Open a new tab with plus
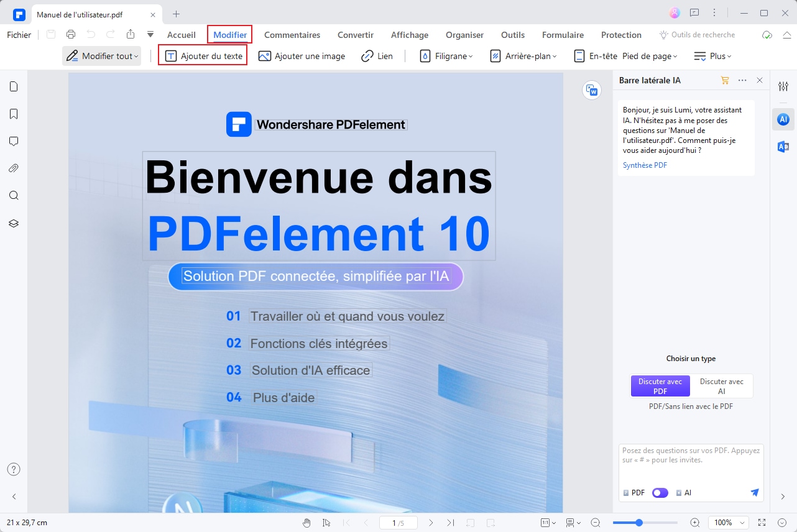The image size is (797, 532). point(176,14)
